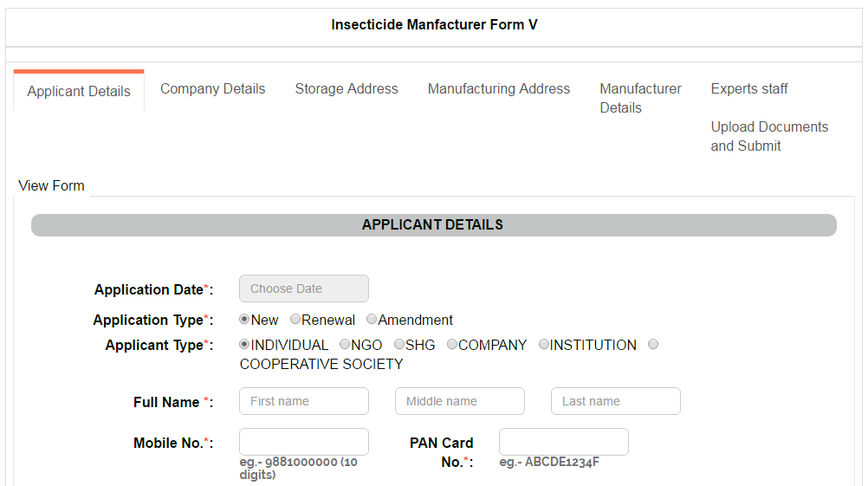Focus the Middle name text box

pyautogui.click(x=460, y=401)
